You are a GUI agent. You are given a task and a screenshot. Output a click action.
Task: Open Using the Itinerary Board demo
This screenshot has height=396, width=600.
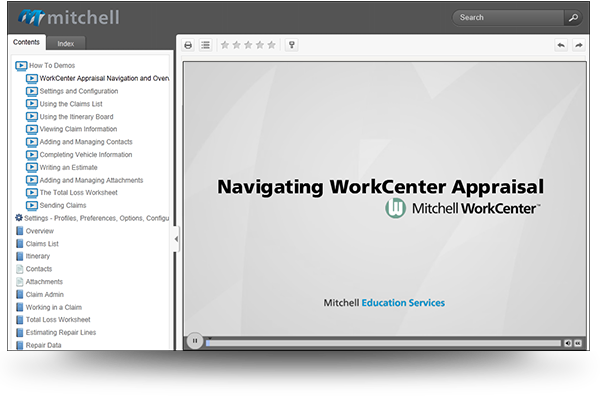pos(77,117)
